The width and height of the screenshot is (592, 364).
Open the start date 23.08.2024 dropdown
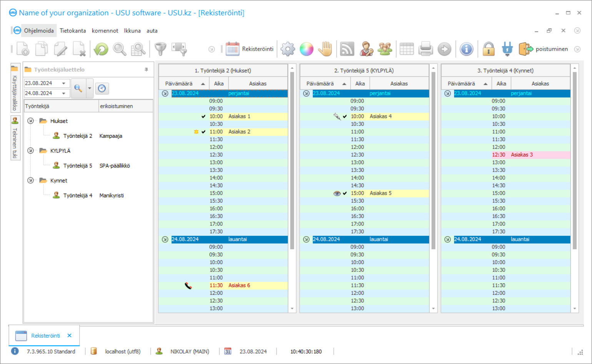(64, 83)
